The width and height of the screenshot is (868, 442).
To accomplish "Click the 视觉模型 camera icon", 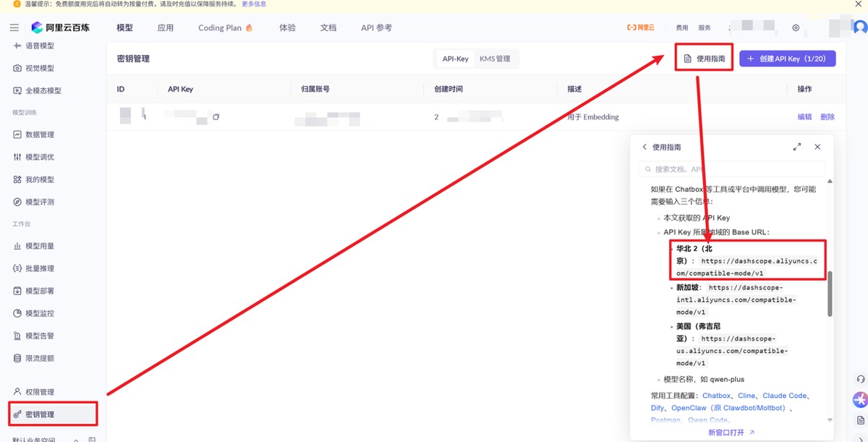I will click(x=17, y=68).
